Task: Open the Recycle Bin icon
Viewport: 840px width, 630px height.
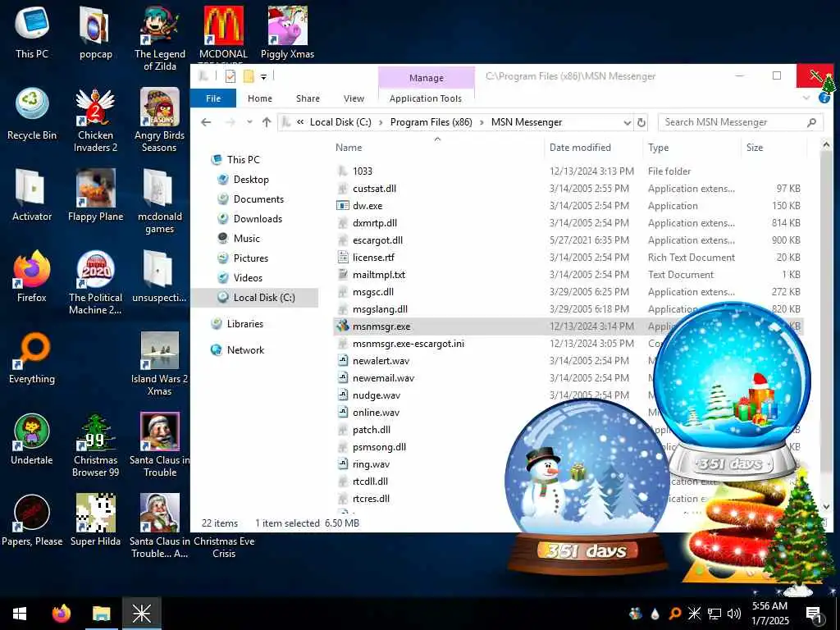Action: click(x=32, y=113)
